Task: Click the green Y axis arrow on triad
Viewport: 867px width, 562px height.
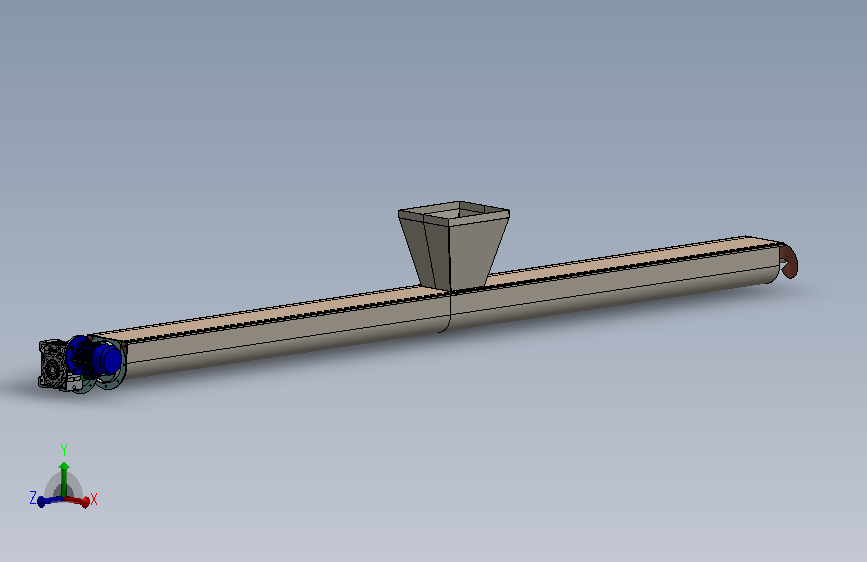Action: [64, 479]
